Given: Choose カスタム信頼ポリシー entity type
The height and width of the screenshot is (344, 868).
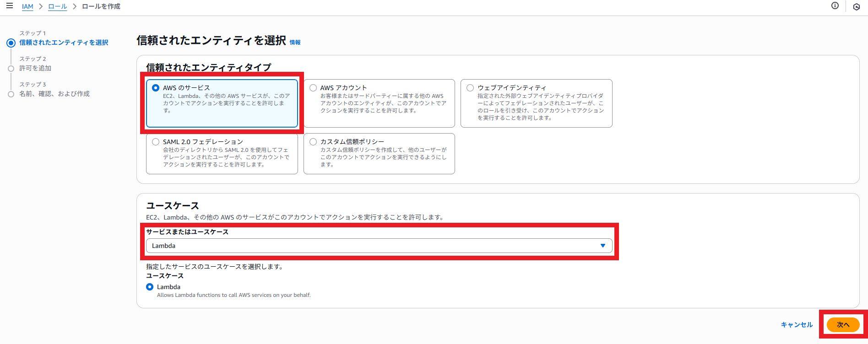Looking at the screenshot, I should pos(313,142).
